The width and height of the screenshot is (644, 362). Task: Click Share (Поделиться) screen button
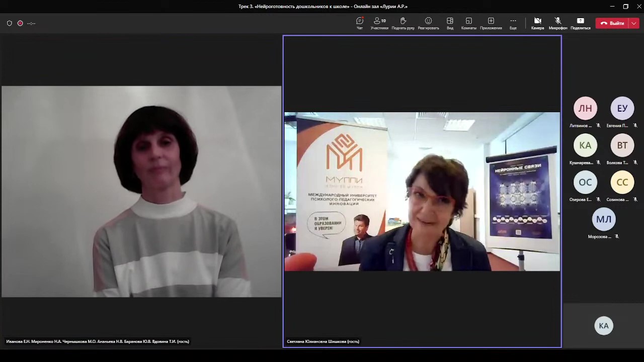point(580,23)
